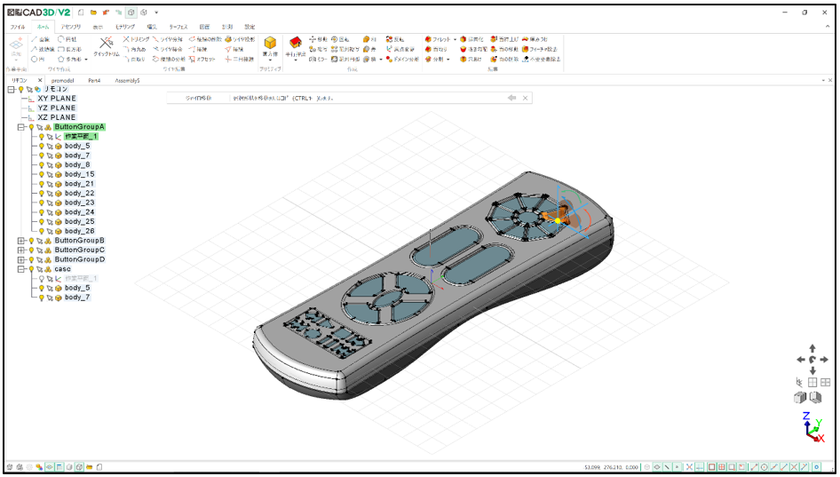The width and height of the screenshot is (840, 477).
Task: Click the 穴あけ hole tool
Action: (x=471, y=59)
